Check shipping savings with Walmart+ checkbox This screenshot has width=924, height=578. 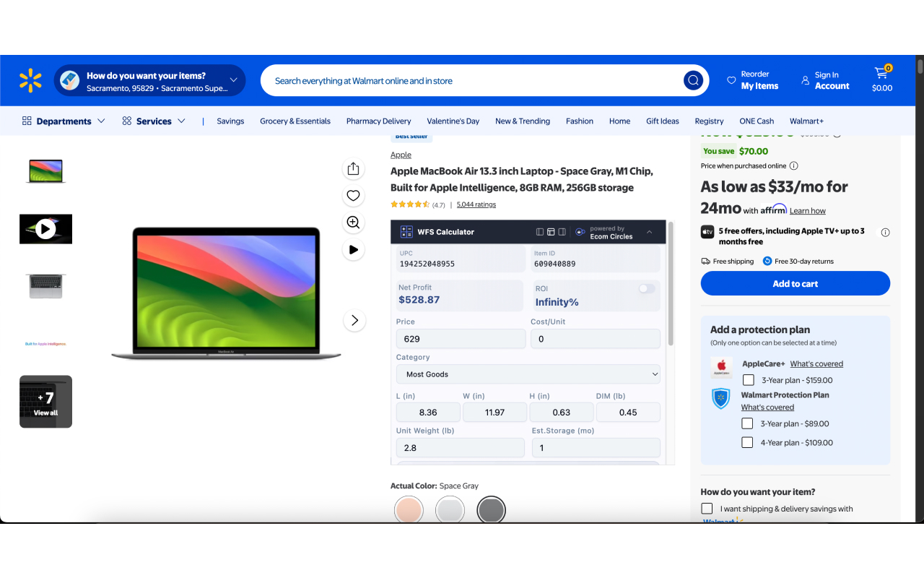pos(707,508)
